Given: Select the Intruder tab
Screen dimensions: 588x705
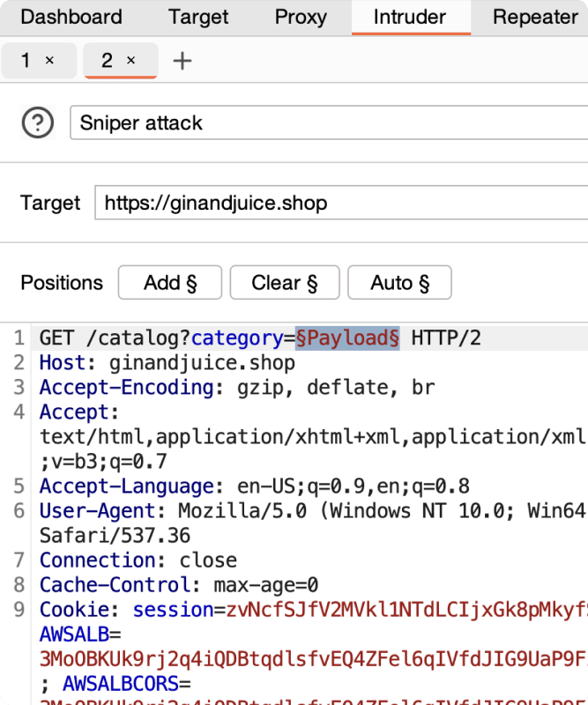Looking at the screenshot, I should pos(410,17).
